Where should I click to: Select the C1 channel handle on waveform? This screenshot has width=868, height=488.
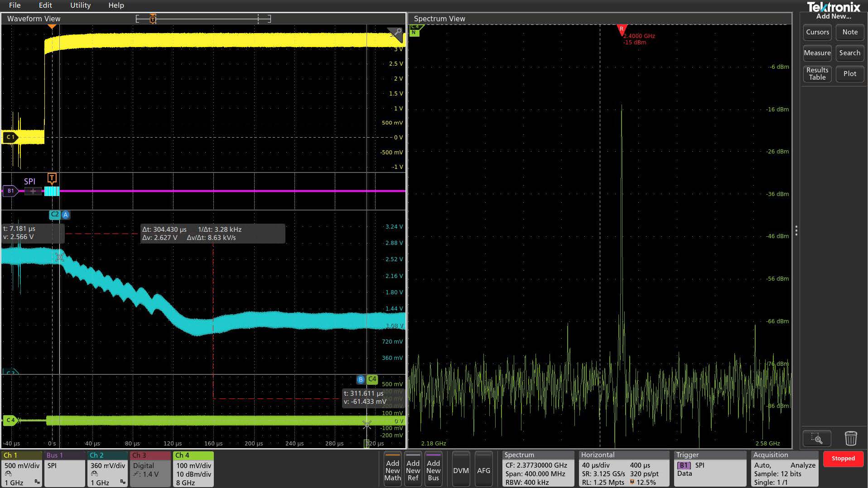click(x=10, y=137)
